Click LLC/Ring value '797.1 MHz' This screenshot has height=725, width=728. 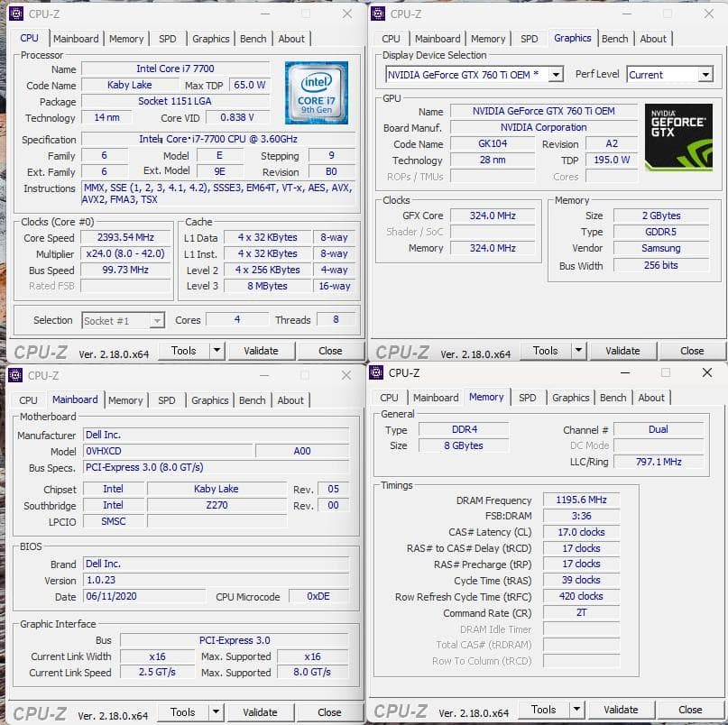(659, 462)
